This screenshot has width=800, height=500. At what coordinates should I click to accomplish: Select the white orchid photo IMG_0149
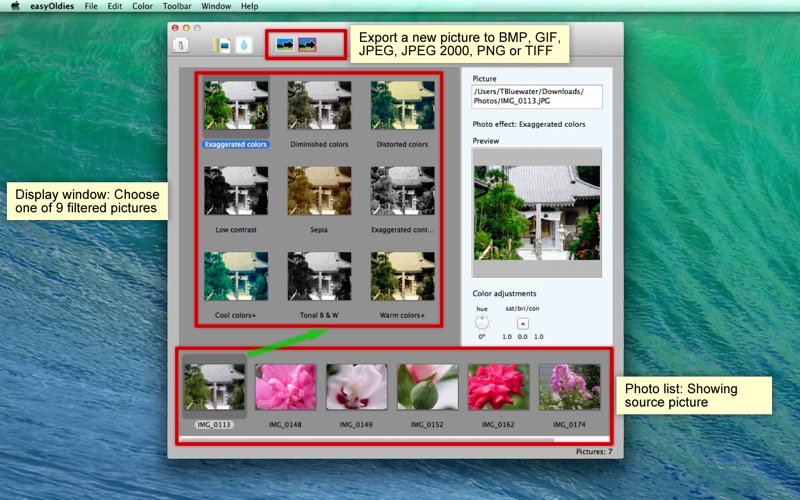(x=356, y=387)
